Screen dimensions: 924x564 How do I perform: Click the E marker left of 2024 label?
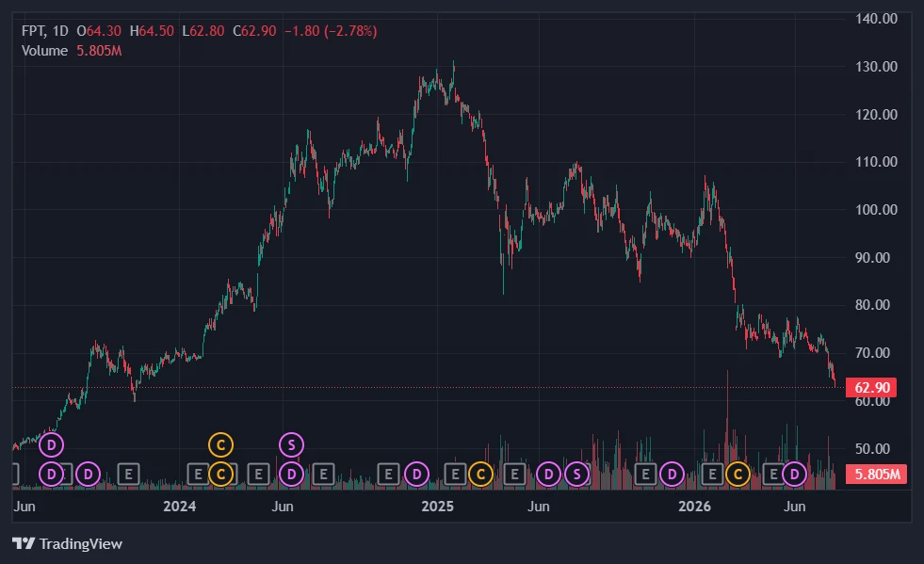tap(128, 474)
